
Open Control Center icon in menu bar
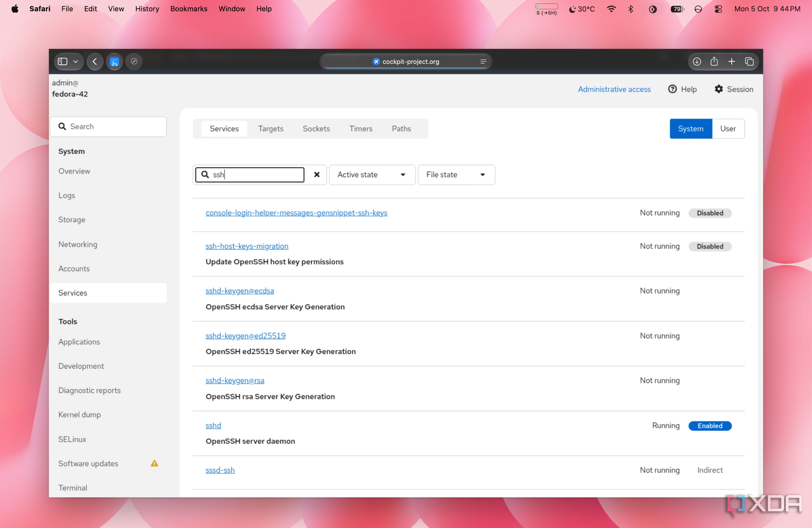718,9
